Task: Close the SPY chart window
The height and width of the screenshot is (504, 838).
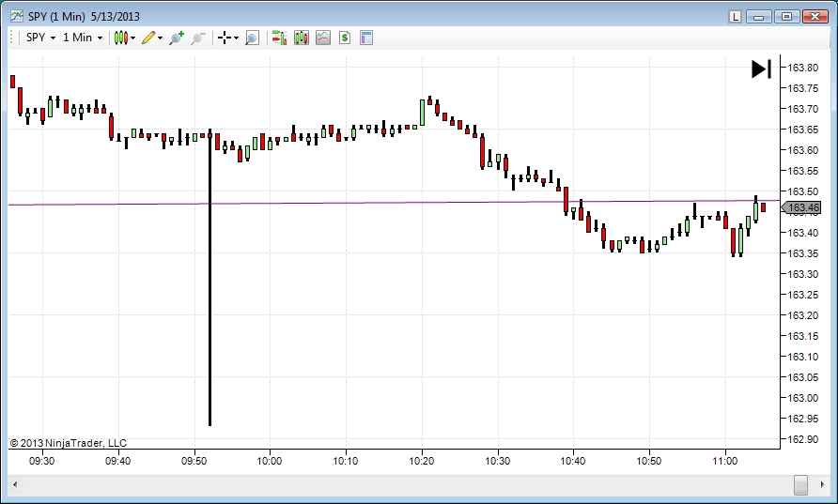Action: [815, 17]
